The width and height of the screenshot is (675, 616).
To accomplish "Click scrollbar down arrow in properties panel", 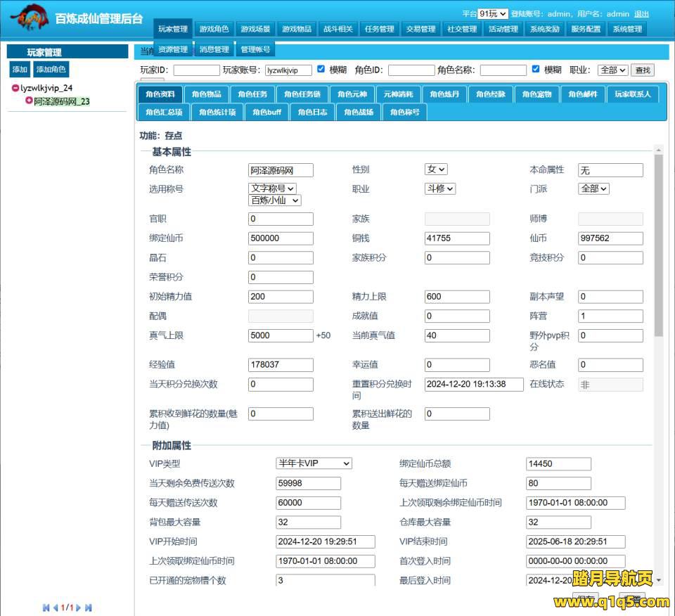I will [x=658, y=580].
